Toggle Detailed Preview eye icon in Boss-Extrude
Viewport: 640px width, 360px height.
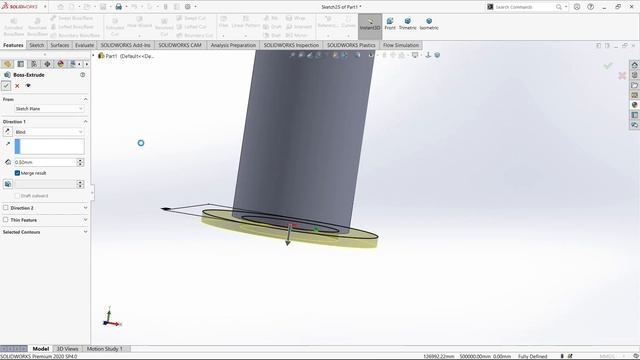pos(28,86)
